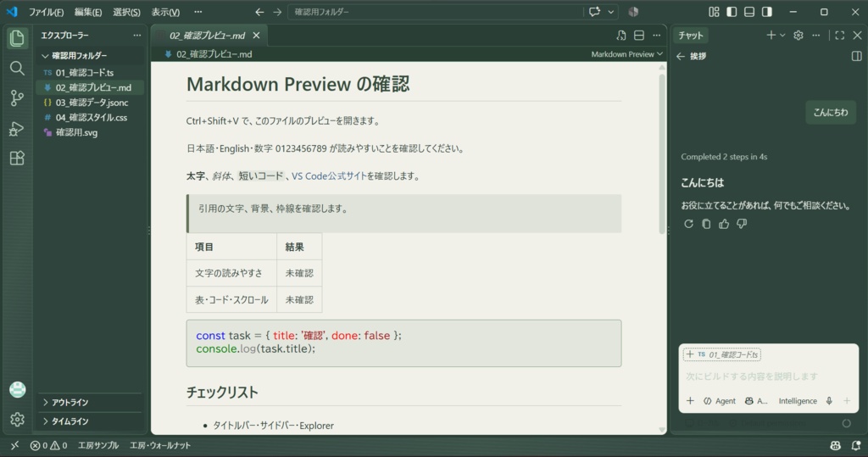
Task: Open the Agent mode picker
Action: [x=720, y=401]
